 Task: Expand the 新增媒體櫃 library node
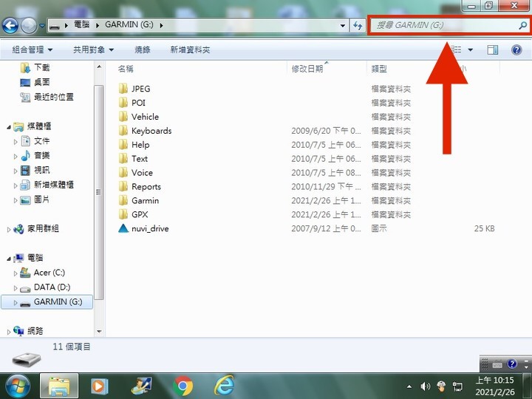[x=16, y=185]
